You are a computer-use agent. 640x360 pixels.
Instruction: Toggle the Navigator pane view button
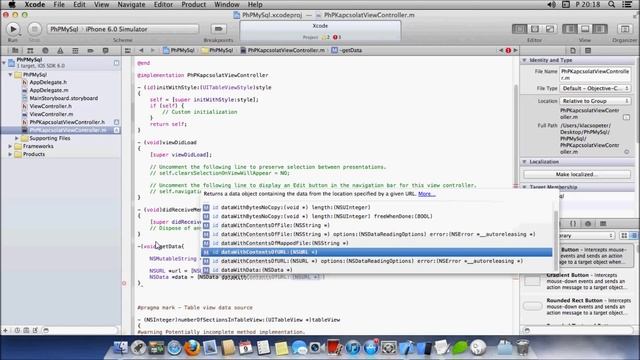pos(569,29)
